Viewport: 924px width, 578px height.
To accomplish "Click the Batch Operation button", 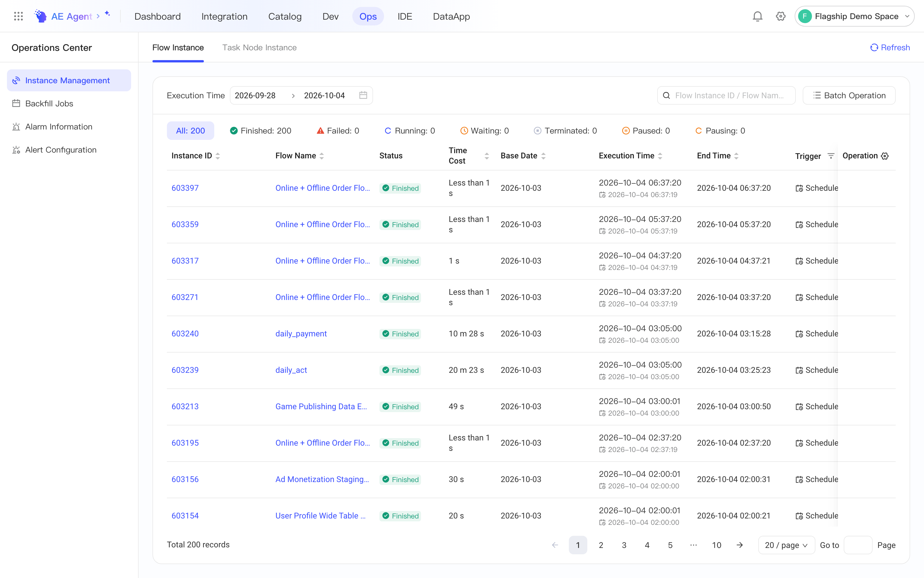I will [x=849, y=95].
